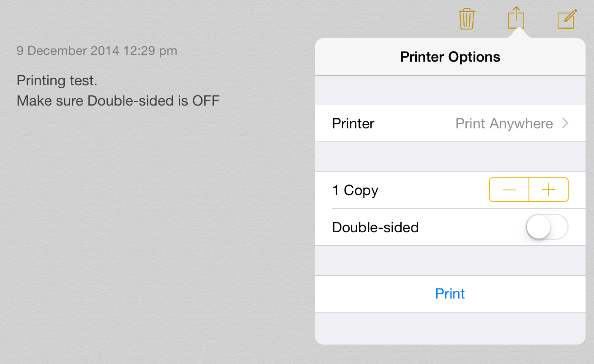Click the gray spacer above the copies row
The image size is (594, 364).
(450, 157)
